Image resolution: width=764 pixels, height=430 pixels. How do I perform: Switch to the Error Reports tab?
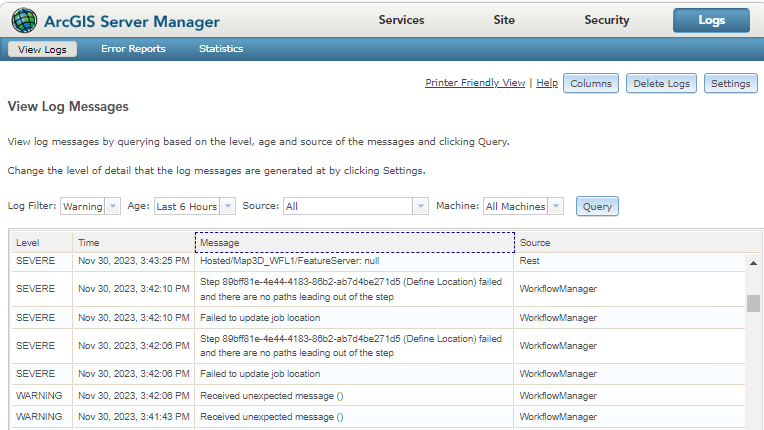click(x=133, y=48)
